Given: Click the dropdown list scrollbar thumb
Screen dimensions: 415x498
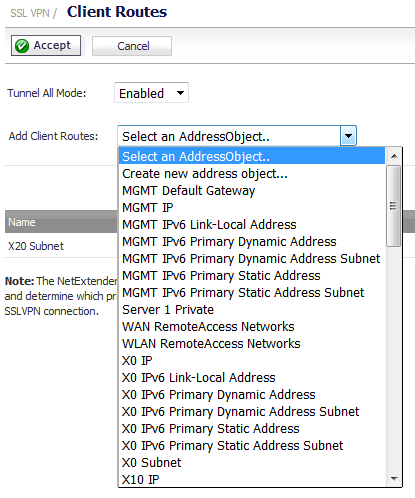Looking at the screenshot, I should 394,206.
